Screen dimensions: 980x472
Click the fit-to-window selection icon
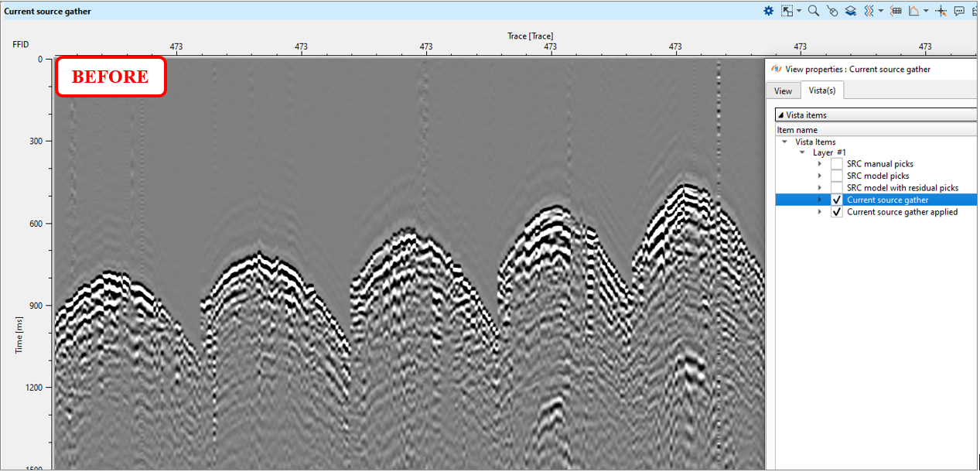click(x=787, y=11)
